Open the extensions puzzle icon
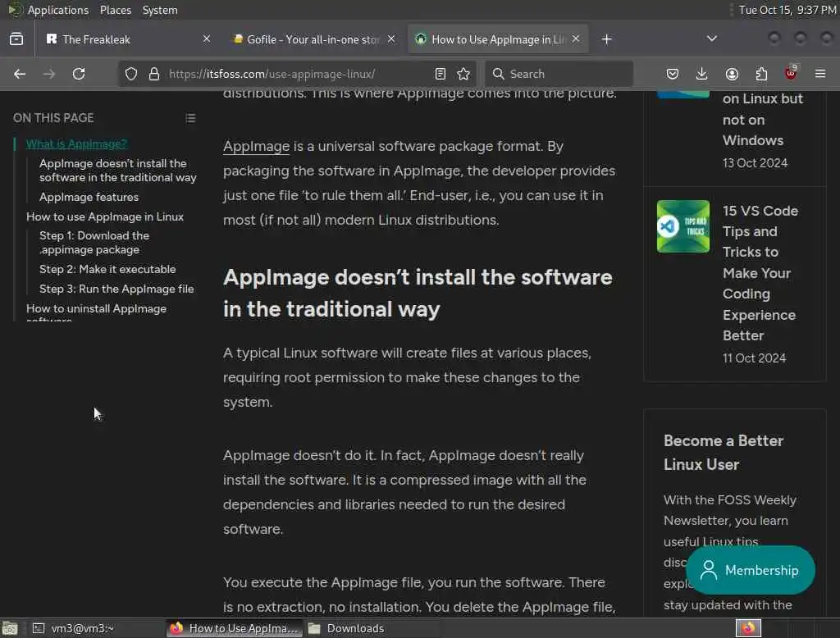840x638 pixels. 761,74
